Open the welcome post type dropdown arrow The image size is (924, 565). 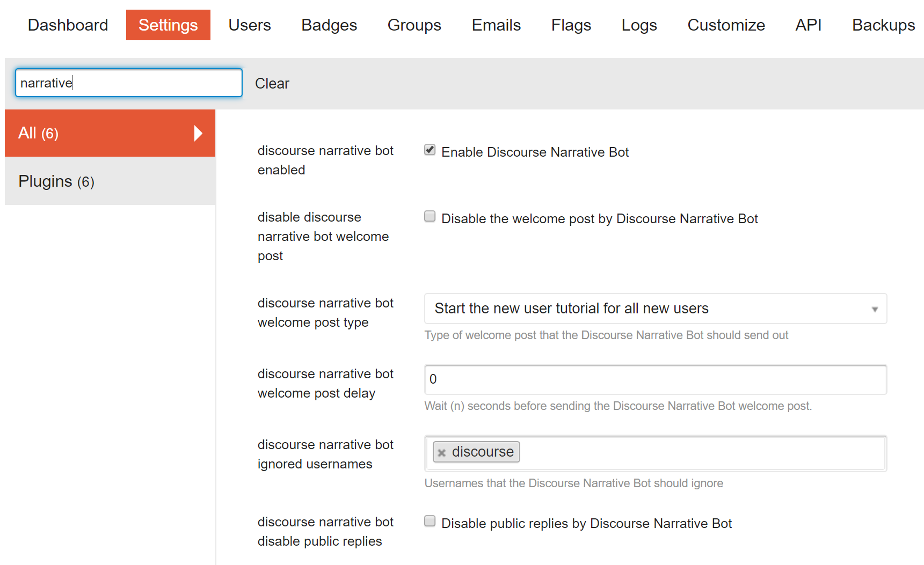coord(875,309)
